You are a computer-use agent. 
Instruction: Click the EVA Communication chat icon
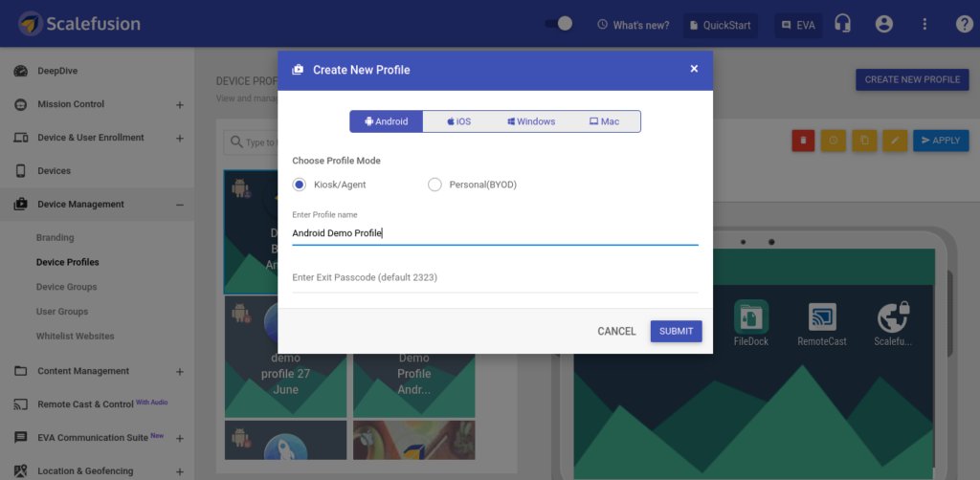21,438
